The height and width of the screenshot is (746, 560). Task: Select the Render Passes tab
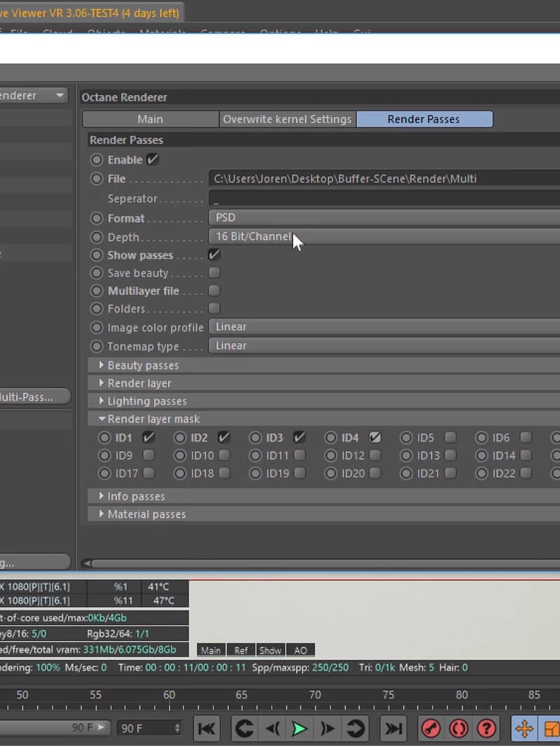[x=424, y=119]
